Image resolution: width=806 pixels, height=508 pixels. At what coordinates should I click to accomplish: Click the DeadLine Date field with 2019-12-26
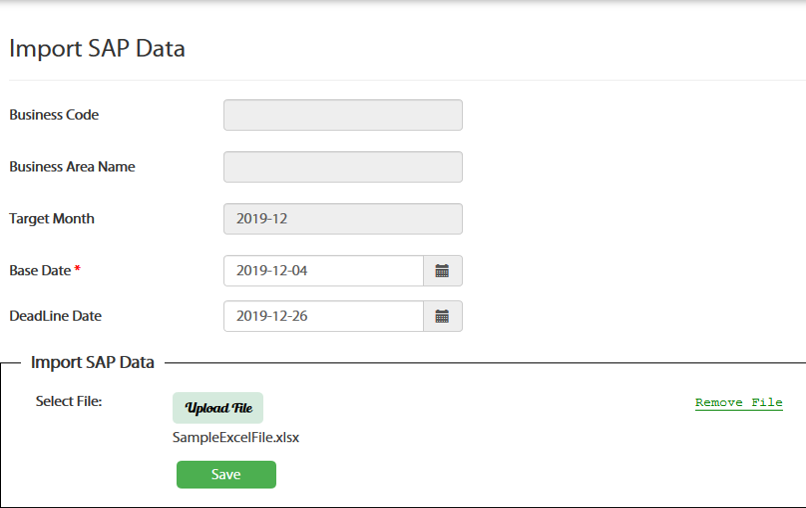pyautogui.click(x=323, y=316)
